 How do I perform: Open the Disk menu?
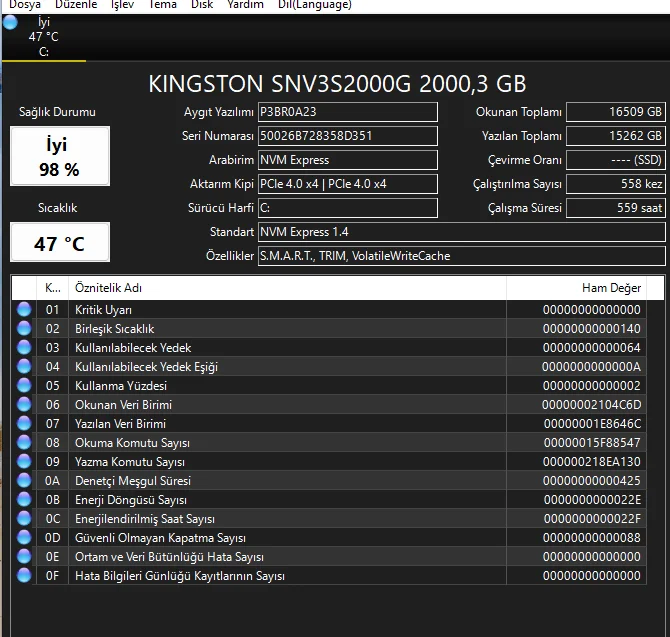coord(202,5)
